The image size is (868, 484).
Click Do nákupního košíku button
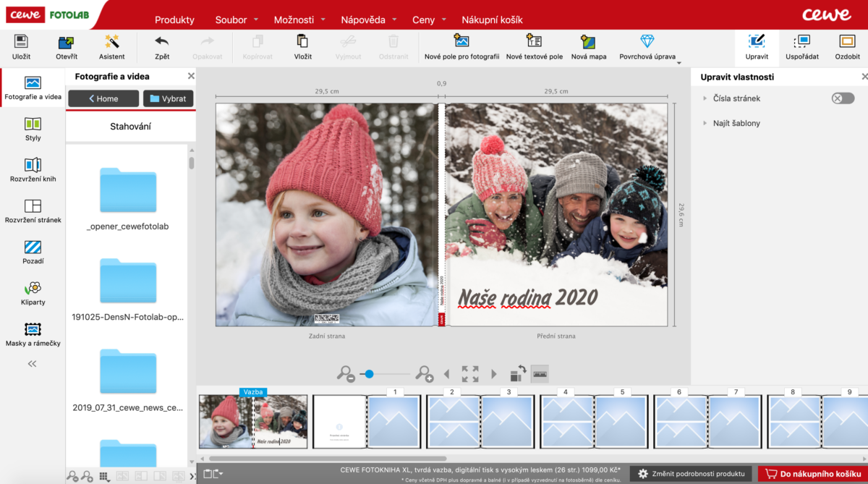[x=812, y=474]
